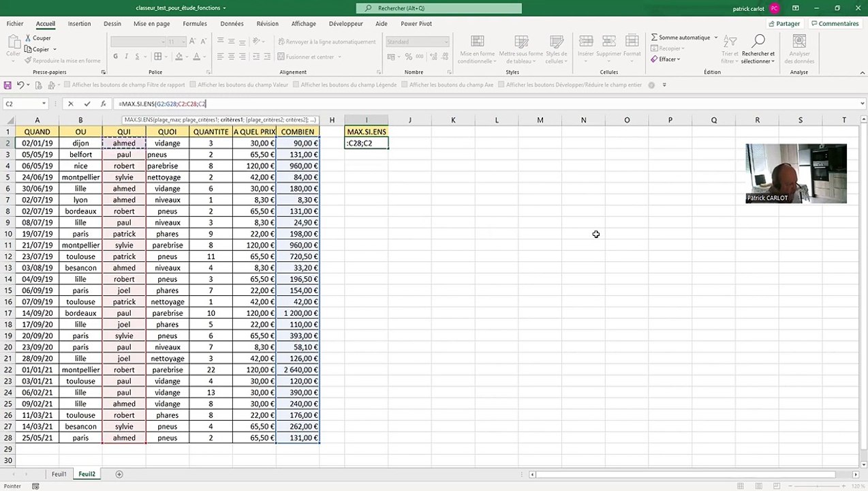
Task: Click the Recopier button
Action: [x=668, y=48]
